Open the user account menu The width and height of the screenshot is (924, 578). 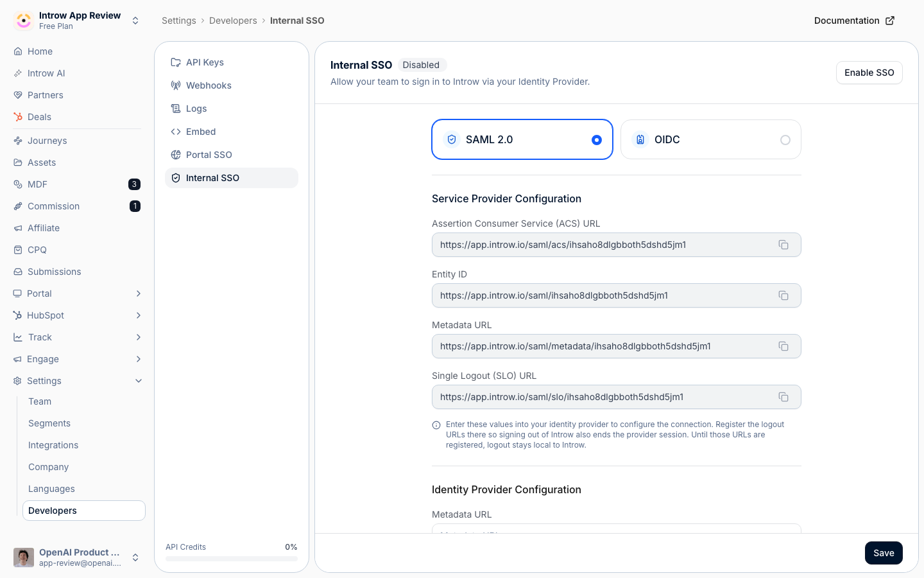point(77,557)
